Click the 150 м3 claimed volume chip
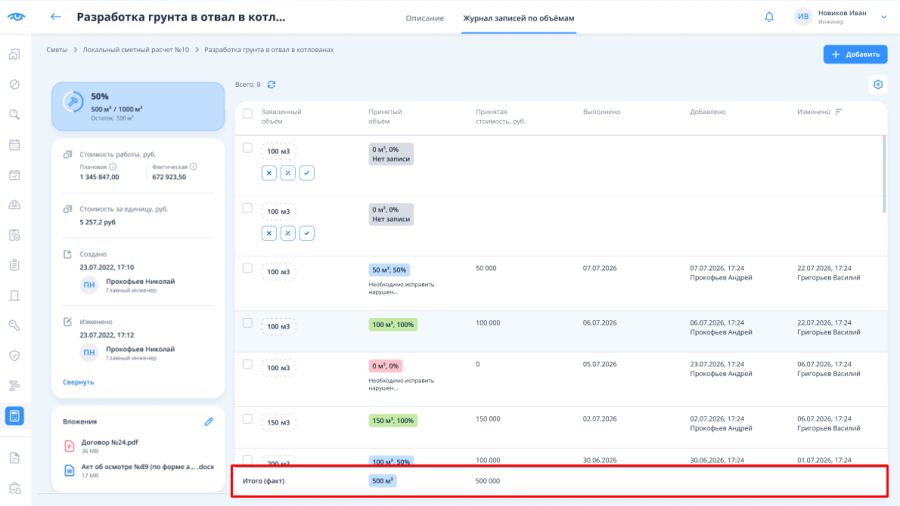This screenshot has width=900, height=506. click(x=278, y=422)
